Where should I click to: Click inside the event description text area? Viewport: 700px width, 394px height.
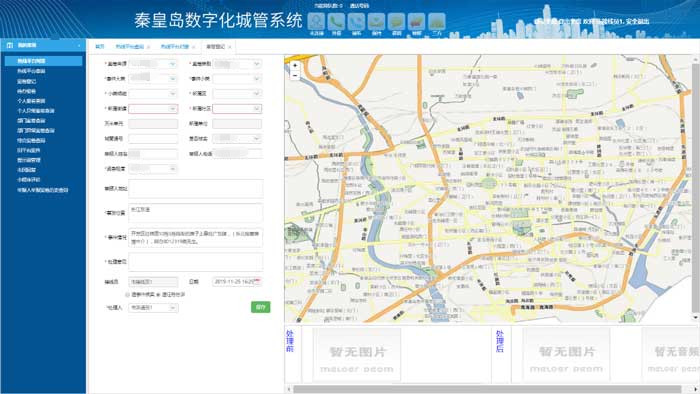click(x=196, y=237)
